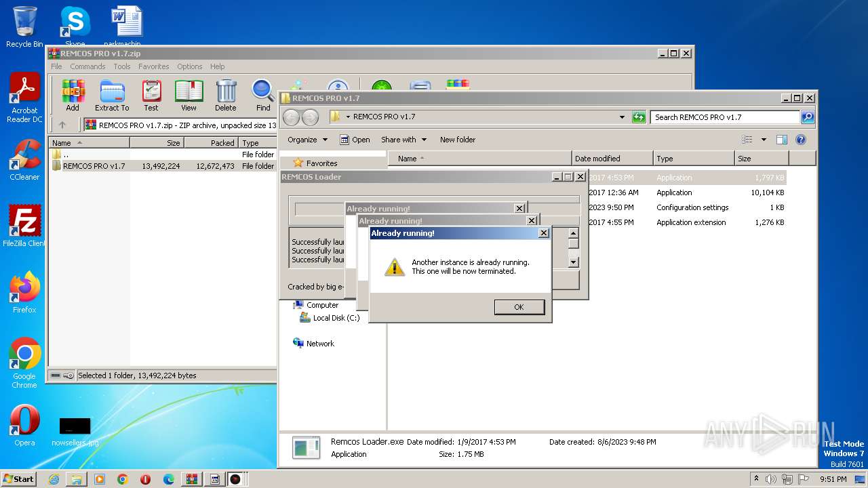Click the Find magnifier icon in WinRAR
Viewport: 868px width, 488px height.
(x=263, y=96)
